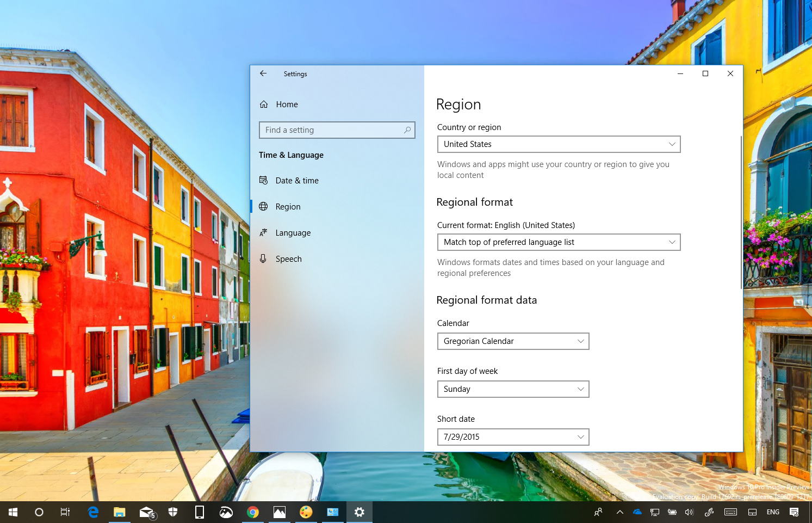Click the OneDrive cloud tray icon

(637, 512)
